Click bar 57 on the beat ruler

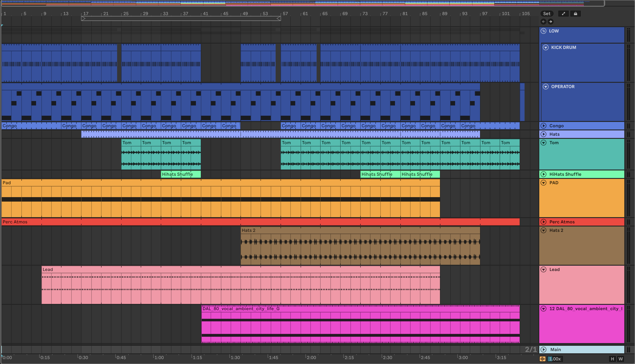285,14
